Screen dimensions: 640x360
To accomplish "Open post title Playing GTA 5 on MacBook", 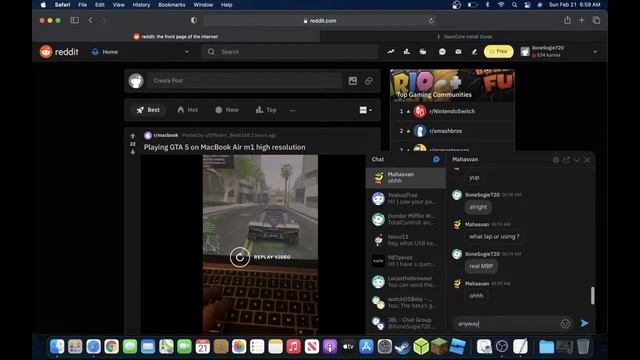I will [x=224, y=147].
